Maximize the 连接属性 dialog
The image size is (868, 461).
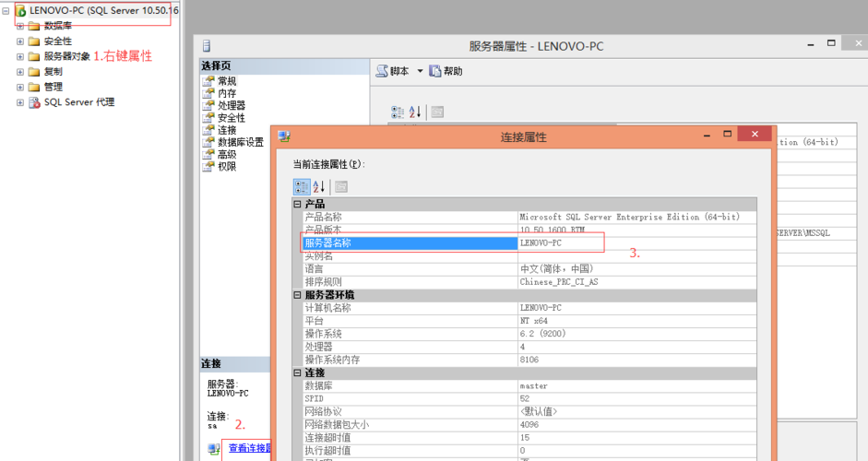(x=728, y=134)
